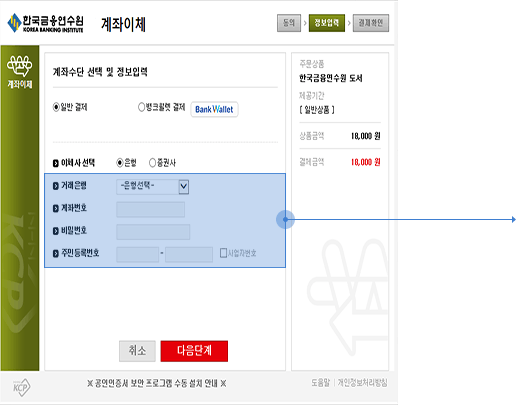Choose 은행 as transfer institution
The height and width of the screenshot is (405, 516).
pos(119,163)
